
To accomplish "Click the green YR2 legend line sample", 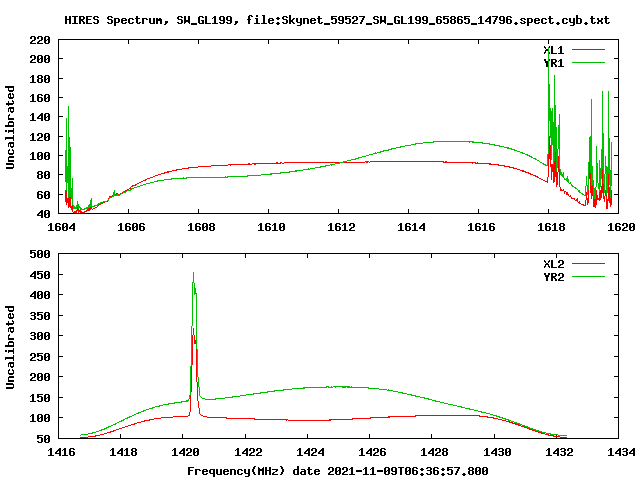I will click(588, 277).
